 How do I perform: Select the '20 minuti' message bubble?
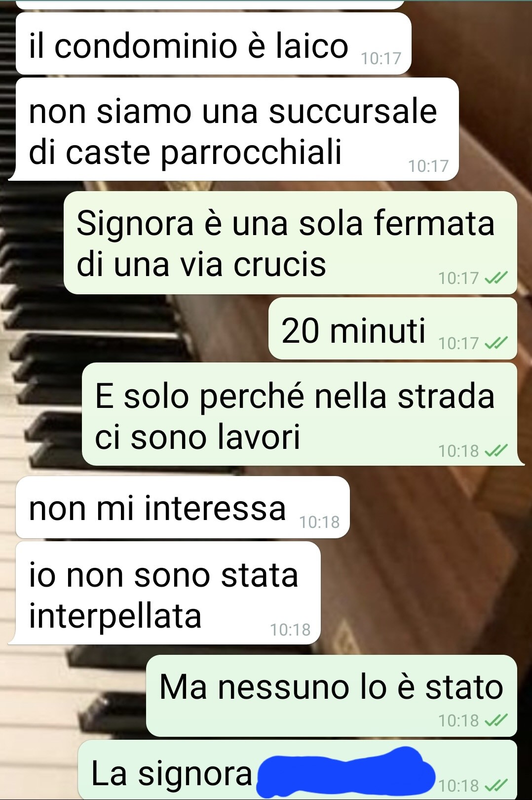tap(392, 329)
